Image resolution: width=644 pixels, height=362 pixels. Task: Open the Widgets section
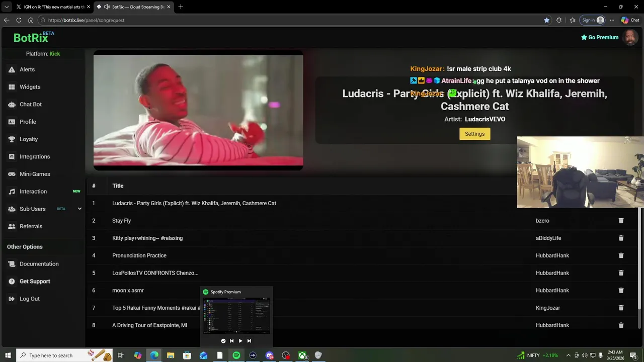(x=30, y=87)
